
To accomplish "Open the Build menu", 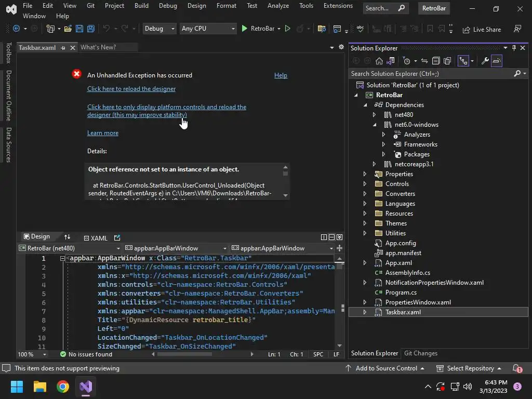I will pyautogui.click(x=141, y=6).
